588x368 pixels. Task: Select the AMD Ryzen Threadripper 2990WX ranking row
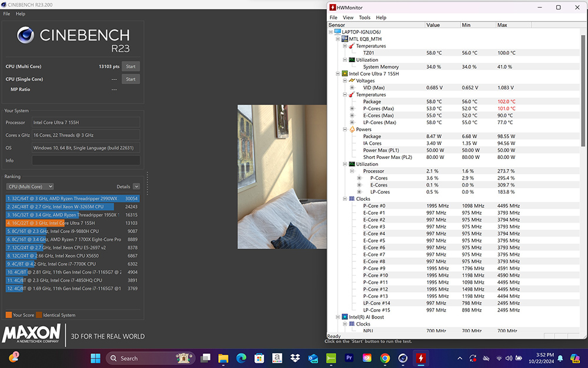(x=72, y=198)
